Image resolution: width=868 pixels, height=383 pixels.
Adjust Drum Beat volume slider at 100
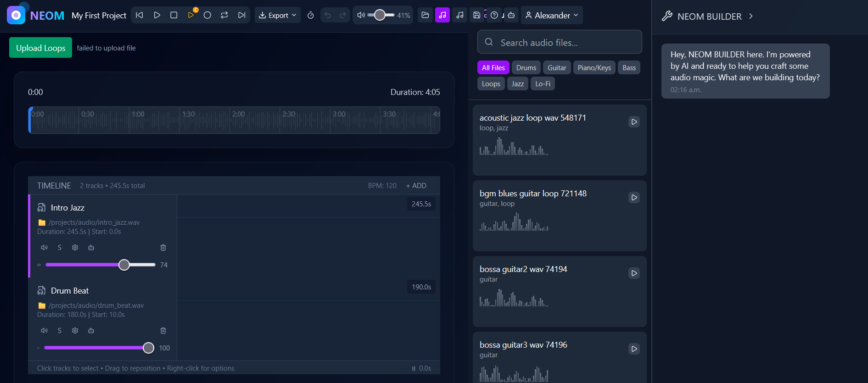99,348
